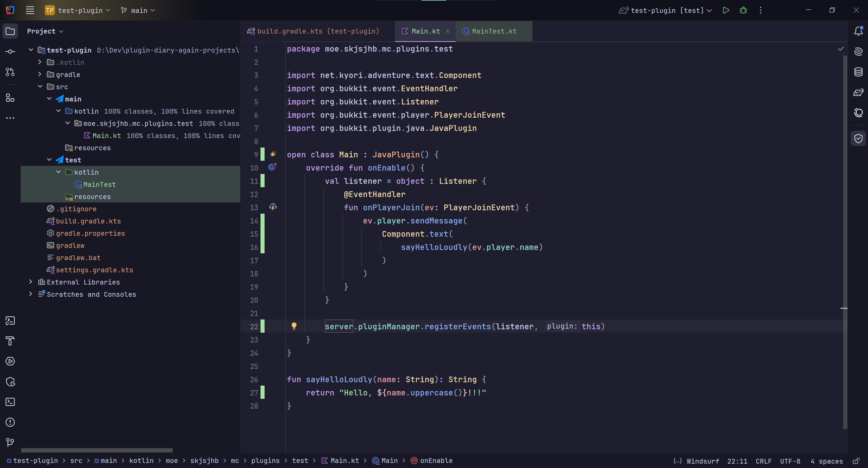The width and height of the screenshot is (868, 468).
Task: Open the Gradle elephant tool window
Action: point(858,92)
